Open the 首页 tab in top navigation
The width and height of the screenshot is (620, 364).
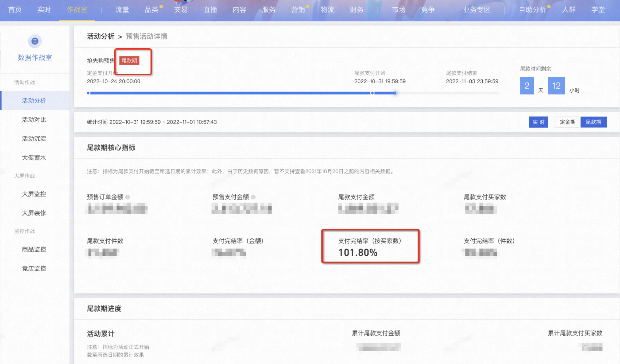pyautogui.click(x=15, y=10)
